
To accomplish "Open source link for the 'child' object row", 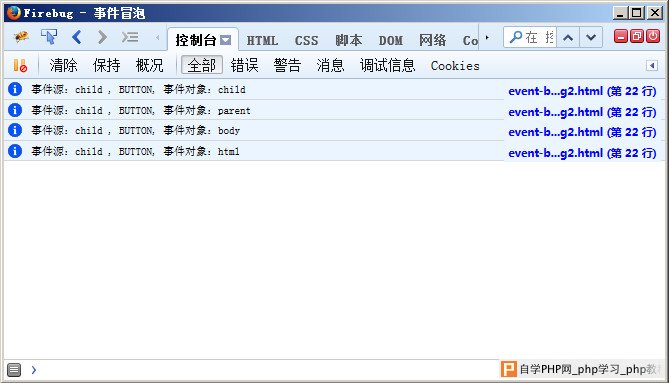I will pos(582,91).
